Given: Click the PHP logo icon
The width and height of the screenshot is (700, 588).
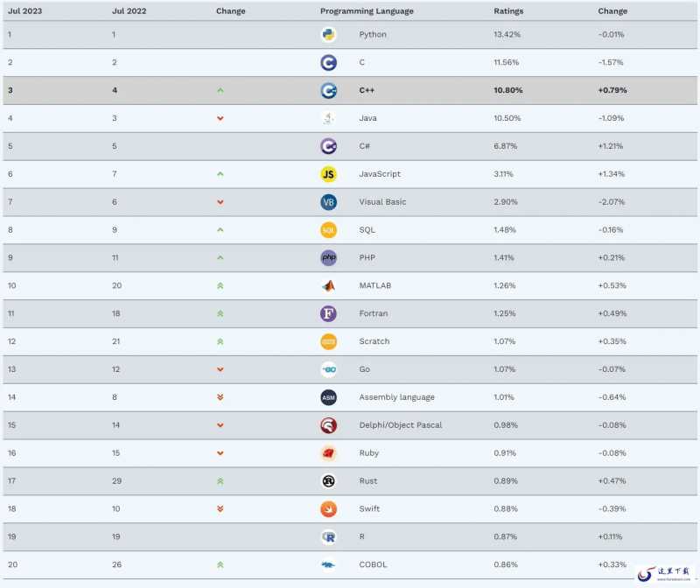Looking at the screenshot, I should click(329, 257).
